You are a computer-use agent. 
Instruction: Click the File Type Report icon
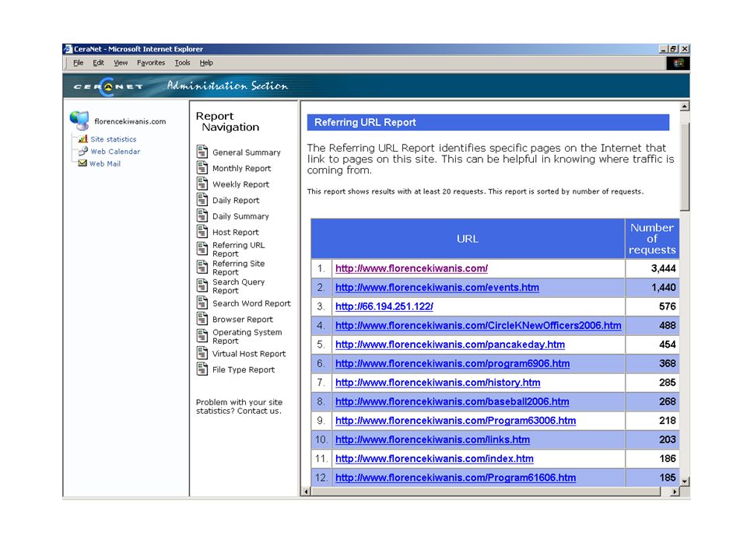click(x=202, y=369)
